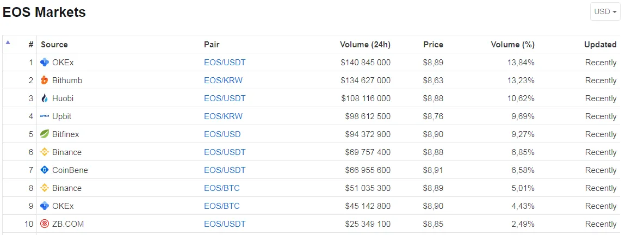Click Binance source name in row 6

tap(67, 152)
